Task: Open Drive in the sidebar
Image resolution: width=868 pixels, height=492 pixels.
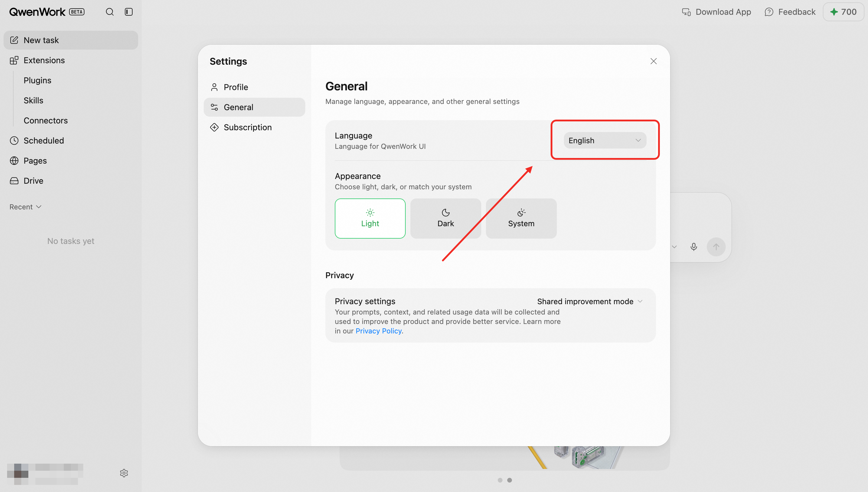Action: (x=71, y=181)
